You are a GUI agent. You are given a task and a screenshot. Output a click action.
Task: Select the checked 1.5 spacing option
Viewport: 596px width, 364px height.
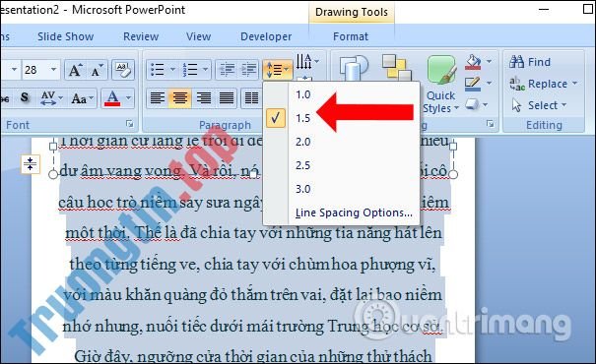coord(303,118)
